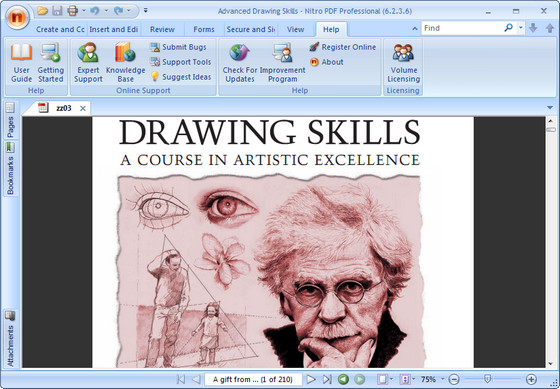Open the Nitro application menu orb
The width and height of the screenshot is (560, 389).
pyautogui.click(x=18, y=17)
